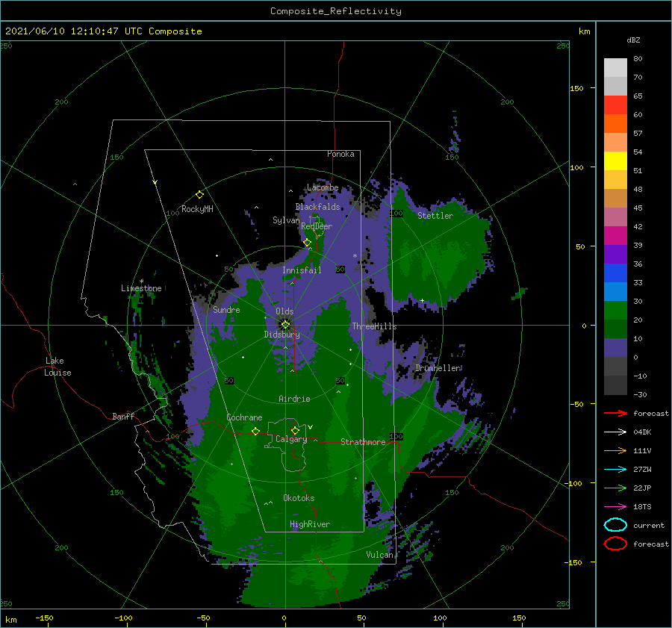Click the red 'forecast' ellipse icon

615,544
